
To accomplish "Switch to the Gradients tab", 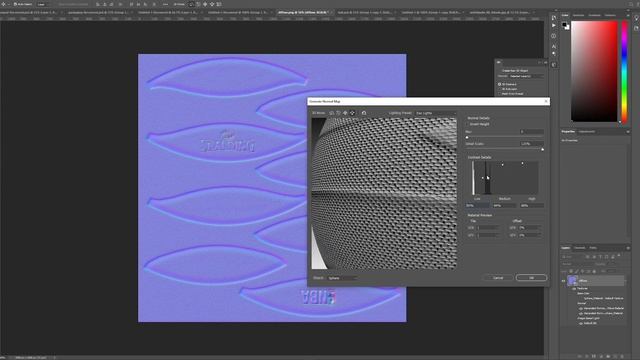I will [x=594, y=15].
